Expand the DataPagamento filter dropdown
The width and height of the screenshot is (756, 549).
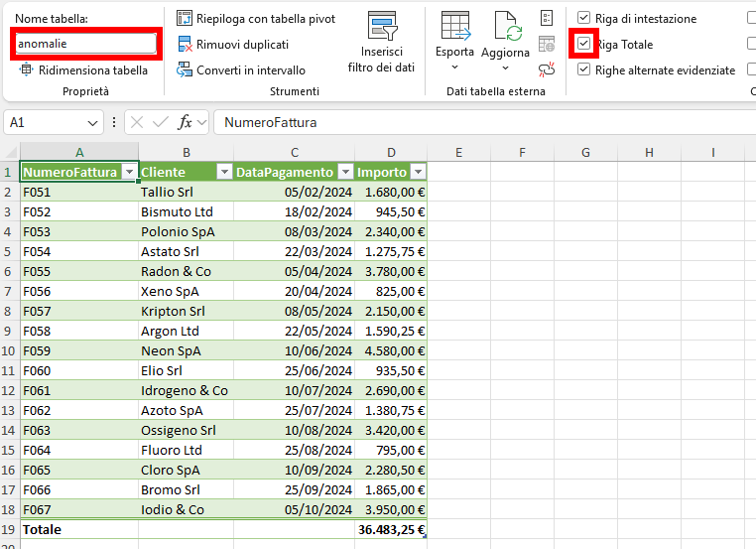point(344,172)
